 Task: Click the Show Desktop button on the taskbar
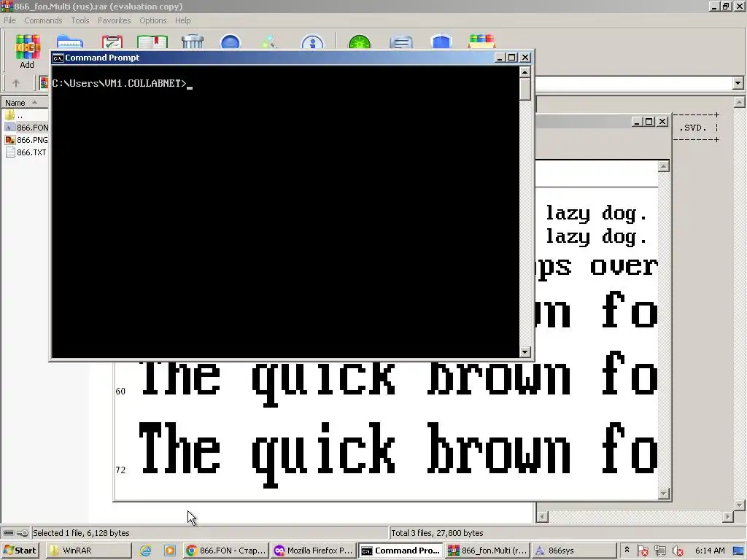740,551
